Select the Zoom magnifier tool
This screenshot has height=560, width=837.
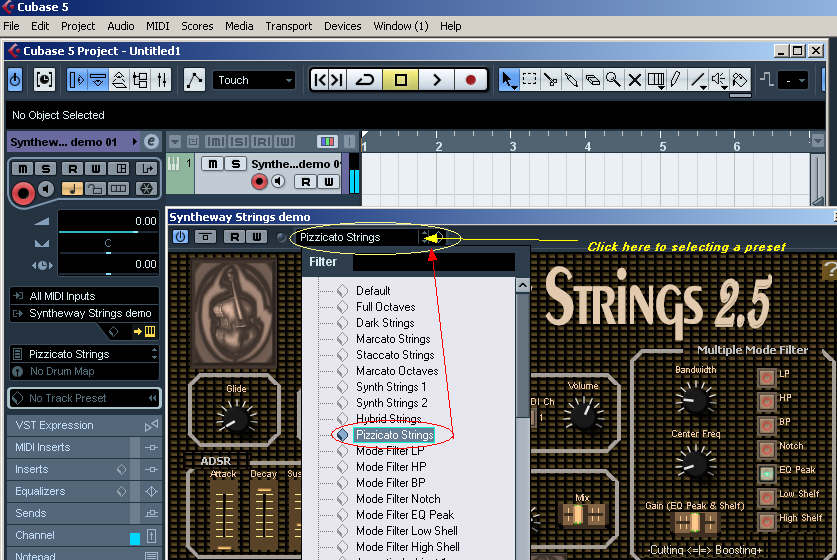click(613, 80)
